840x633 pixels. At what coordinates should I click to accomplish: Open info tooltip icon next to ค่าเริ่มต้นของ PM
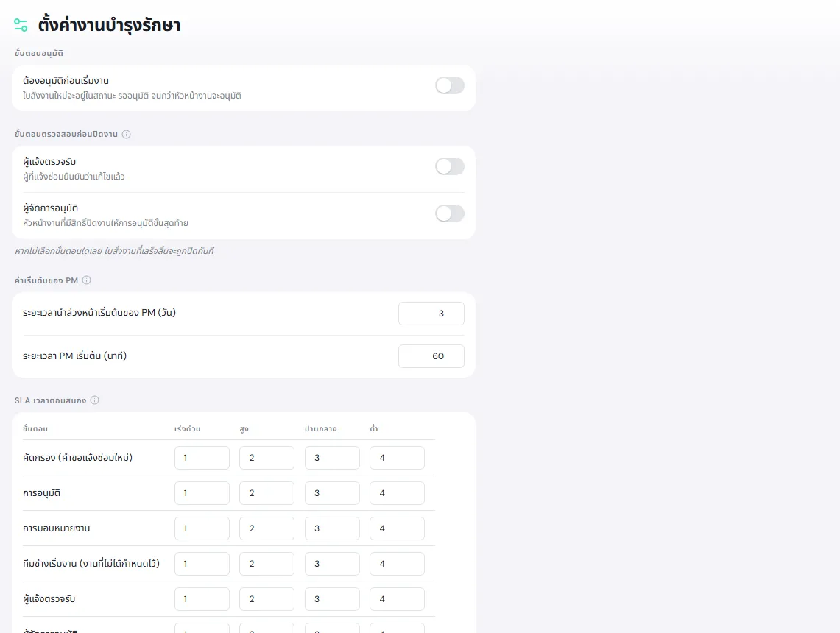pyautogui.click(x=86, y=280)
